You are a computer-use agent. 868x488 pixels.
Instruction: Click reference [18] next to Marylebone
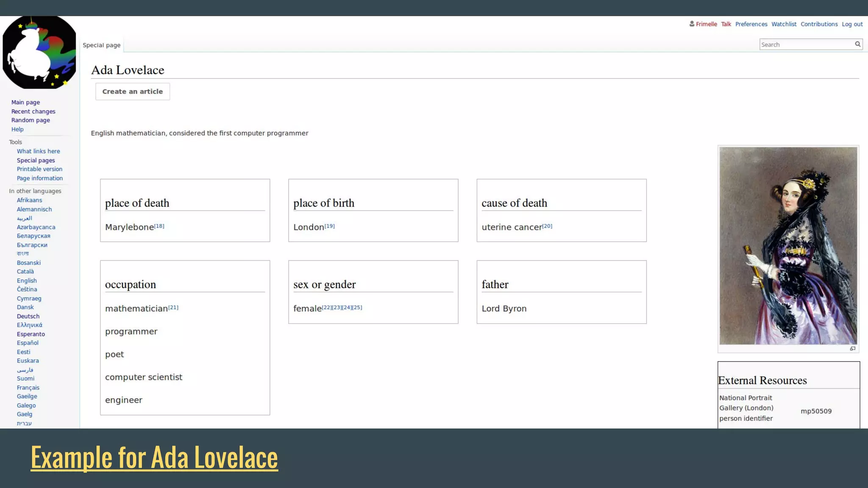click(x=159, y=226)
